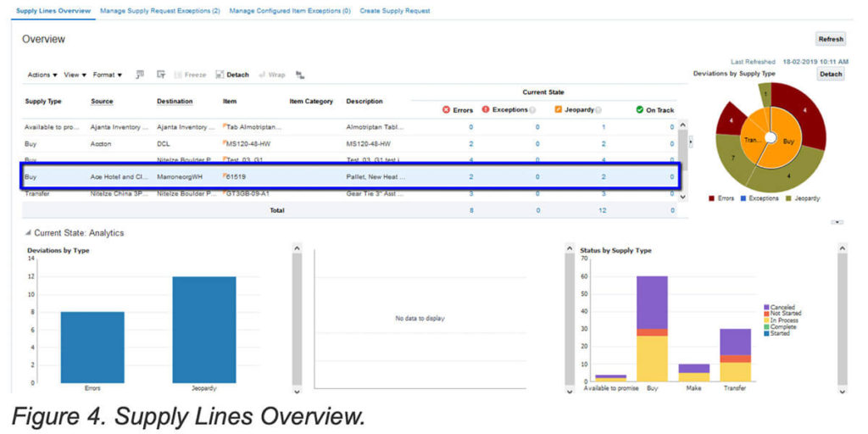Click the help icon beside Jeopardy
This screenshot has width=868, height=434.
[598, 110]
